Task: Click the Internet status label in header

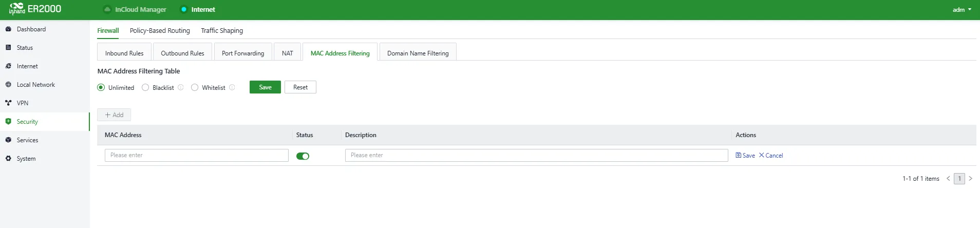Action: [203, 9]
